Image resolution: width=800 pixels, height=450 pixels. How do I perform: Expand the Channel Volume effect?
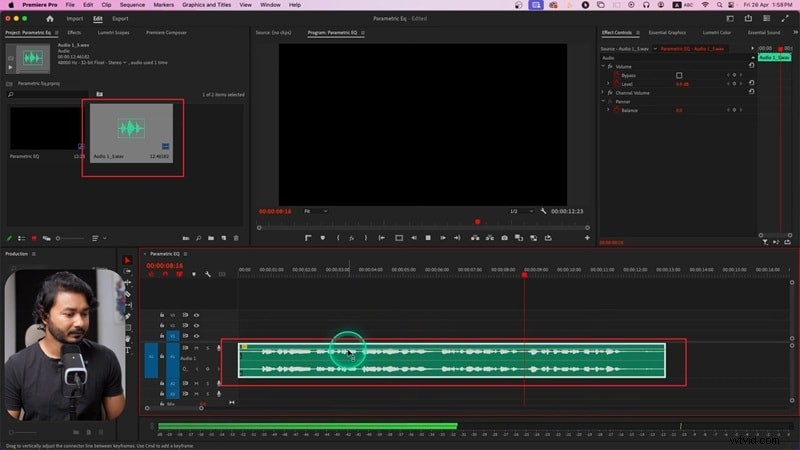(603, 93)
